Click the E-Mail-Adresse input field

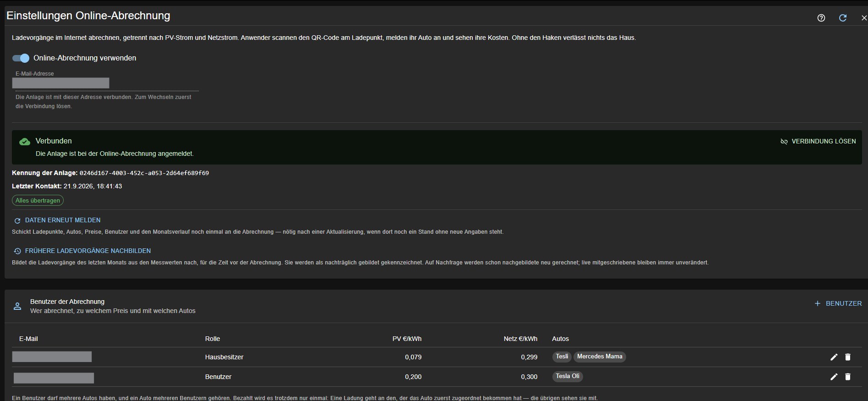pos(105,83)
